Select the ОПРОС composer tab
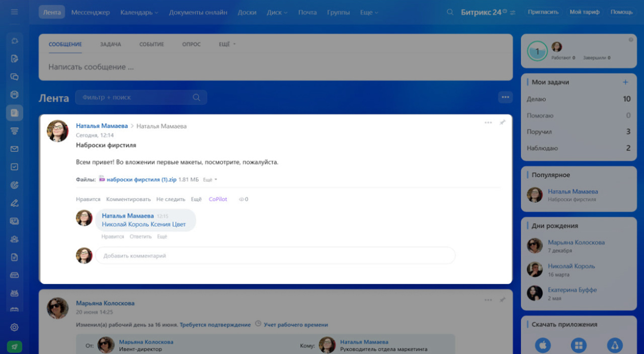This screenshot has height=354, width=644. point(191,44)
